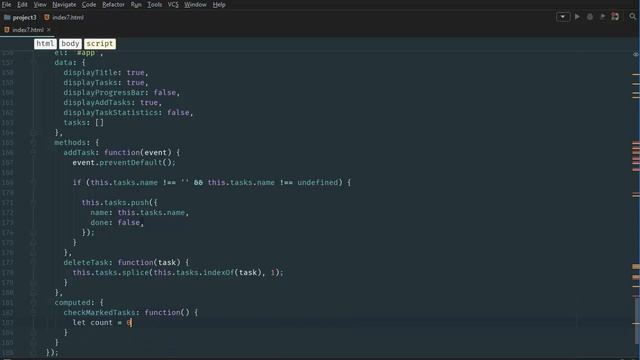
Task: Click the displayAddTasks property
Action: click(97, 102)
